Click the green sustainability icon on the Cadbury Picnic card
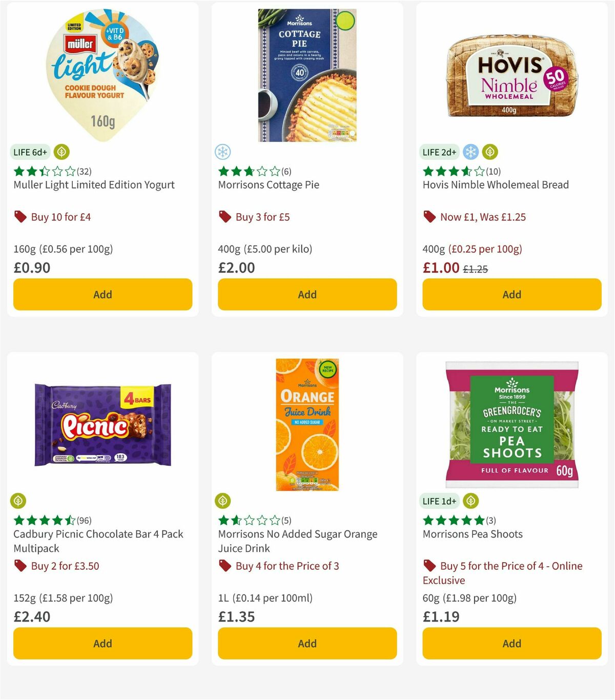Screen dimensions: 615x700 pos(19,501)
